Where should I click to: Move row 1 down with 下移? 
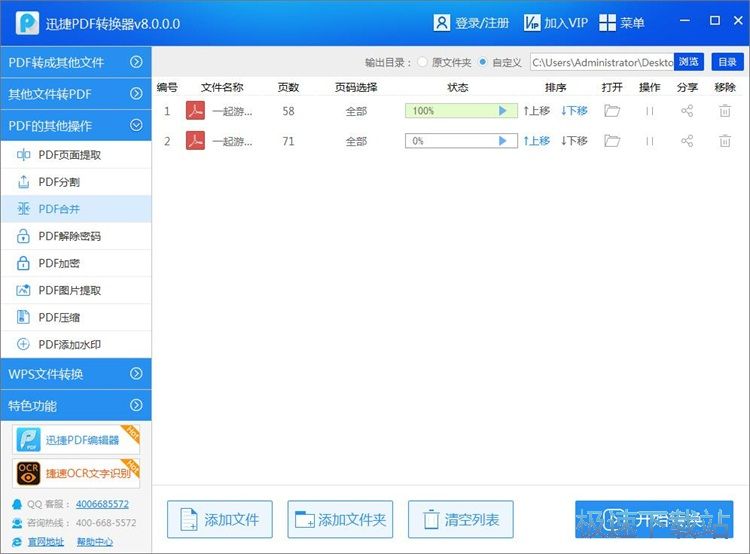coord(574,111)
